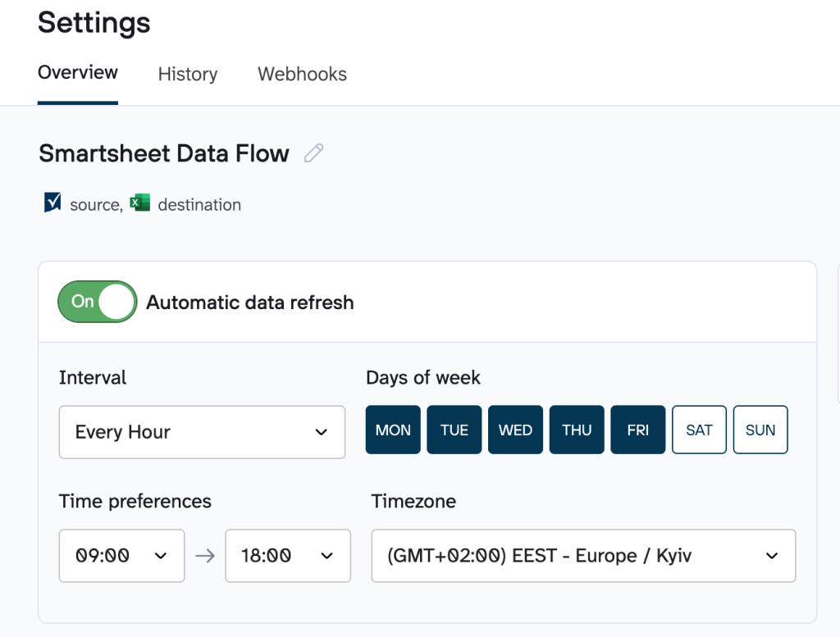Viewport: 840px width, 637px height.
Task: Toggle off the FRI day button
Action: tap(637, 429)
